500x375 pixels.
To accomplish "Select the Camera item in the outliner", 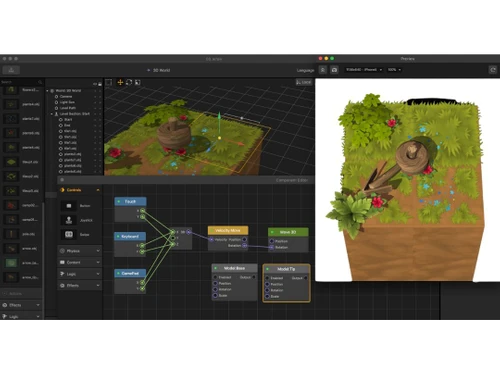I will (66, 97).
